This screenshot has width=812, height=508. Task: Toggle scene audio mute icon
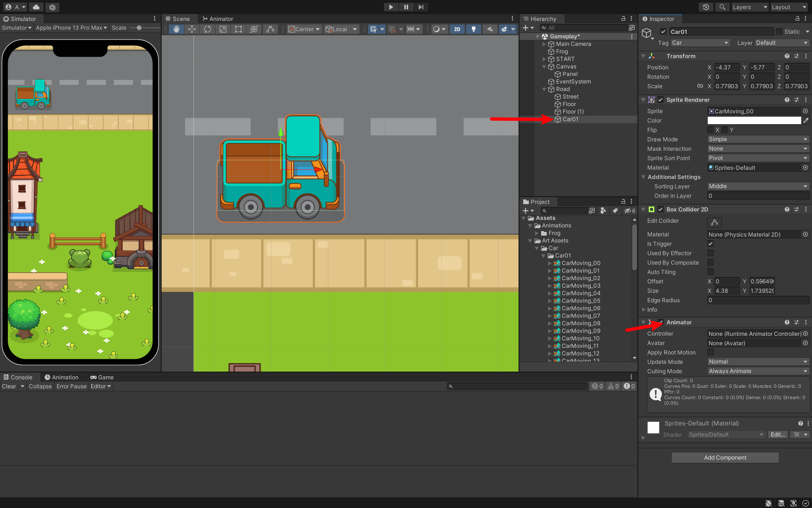coord(490,29)
